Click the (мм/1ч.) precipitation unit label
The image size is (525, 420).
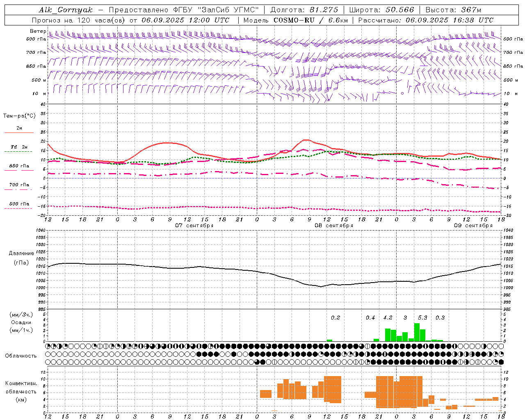(21, 330)
